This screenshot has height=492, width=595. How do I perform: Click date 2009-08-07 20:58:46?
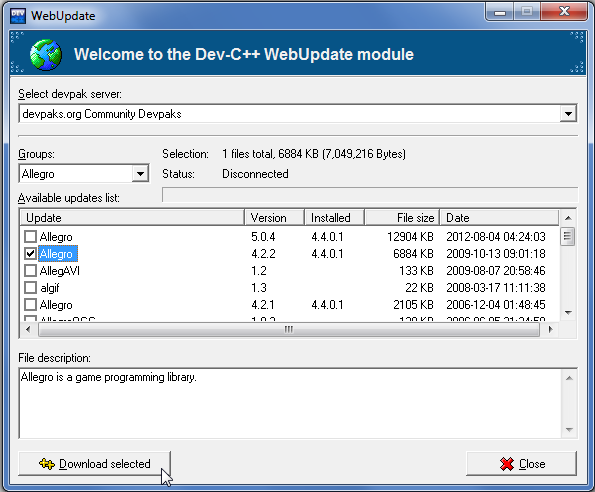tap(496, 271)
